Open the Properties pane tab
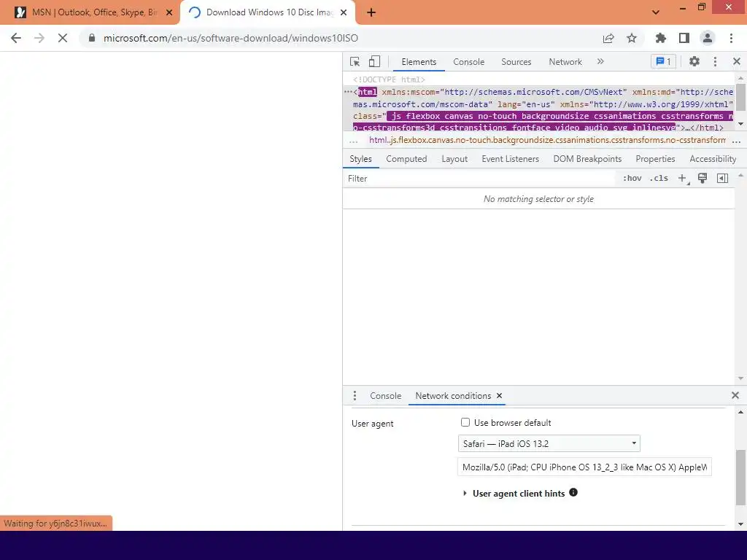 [x=655, y=159]
